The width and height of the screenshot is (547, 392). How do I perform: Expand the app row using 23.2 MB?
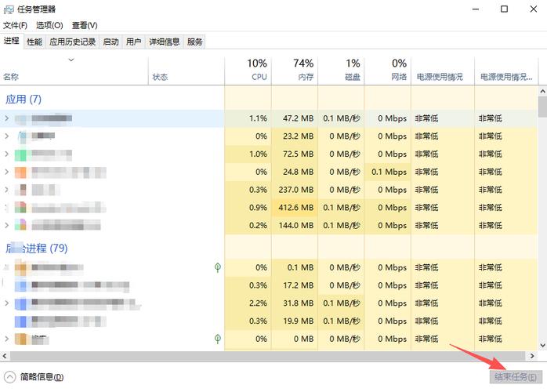pyautogui.click(x=6, y=136)
